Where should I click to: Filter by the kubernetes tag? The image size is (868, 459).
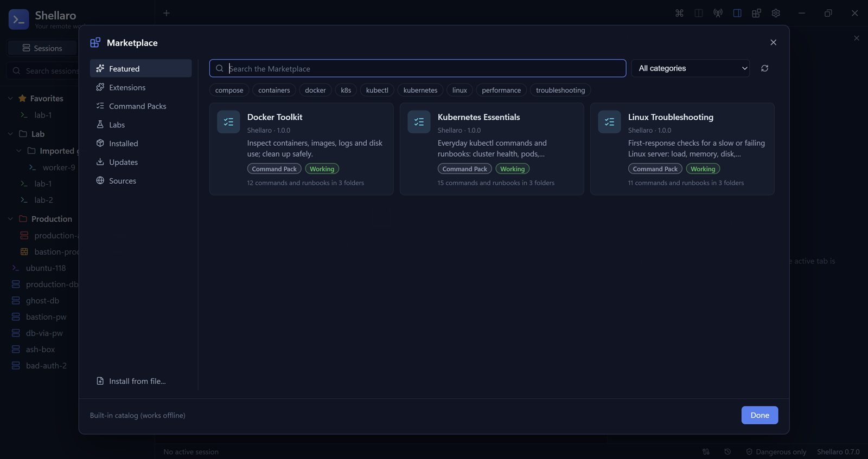(420, 90)
